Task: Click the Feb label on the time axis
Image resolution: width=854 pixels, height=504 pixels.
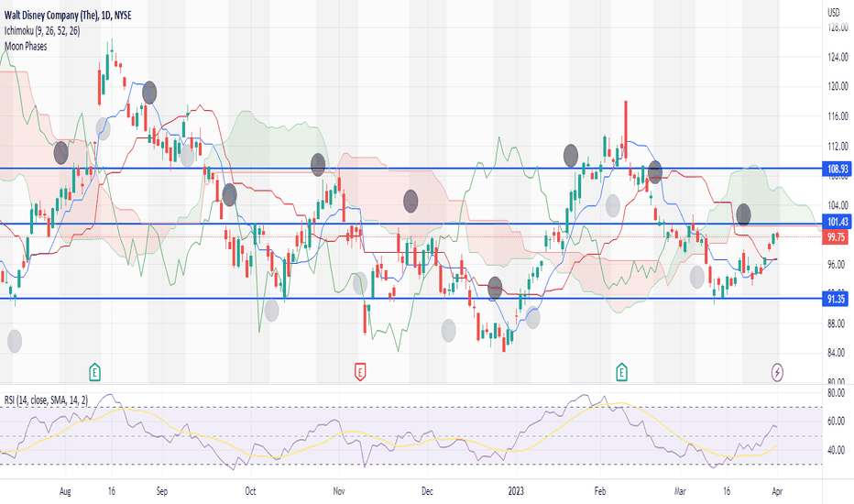Action: click(x=599, y=491)
